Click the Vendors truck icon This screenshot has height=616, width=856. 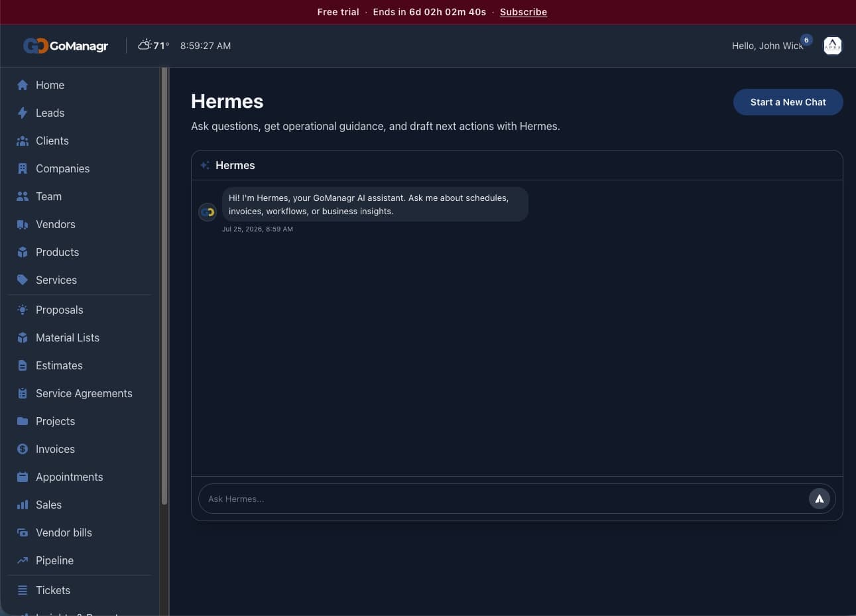click(23, 224)
